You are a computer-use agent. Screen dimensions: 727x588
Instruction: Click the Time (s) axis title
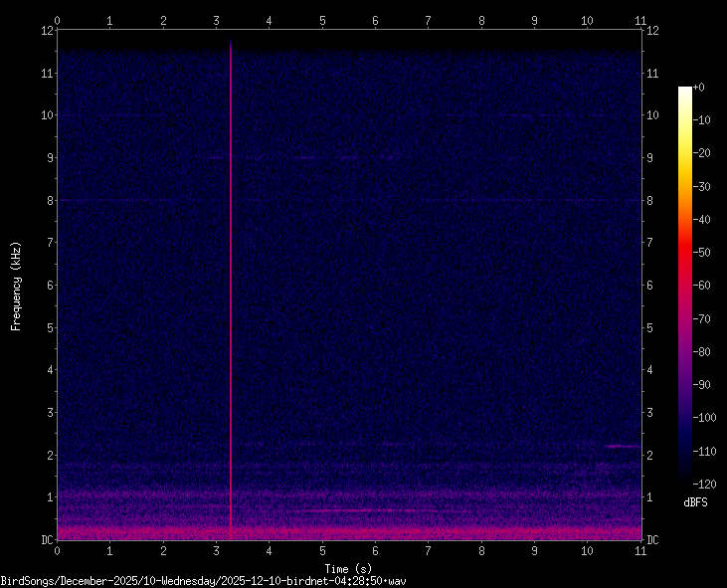click(348, 568)
